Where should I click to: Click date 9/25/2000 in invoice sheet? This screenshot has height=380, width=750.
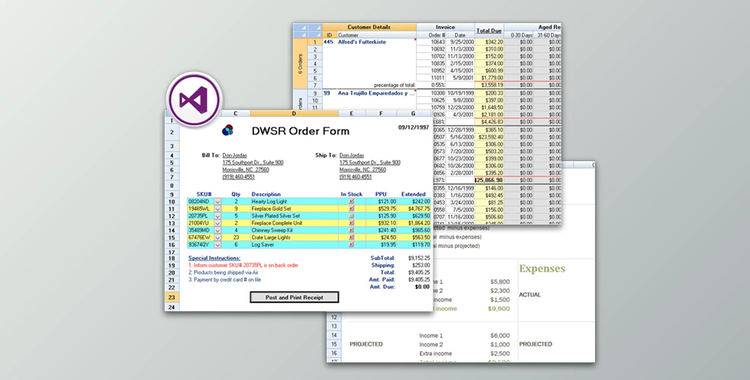click(461, 42)
